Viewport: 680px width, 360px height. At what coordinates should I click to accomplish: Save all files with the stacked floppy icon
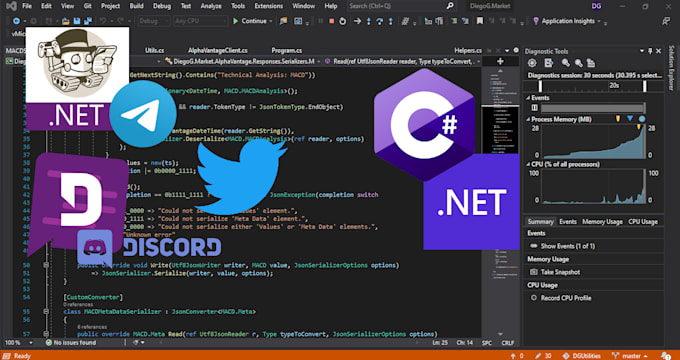click(88, 21)
